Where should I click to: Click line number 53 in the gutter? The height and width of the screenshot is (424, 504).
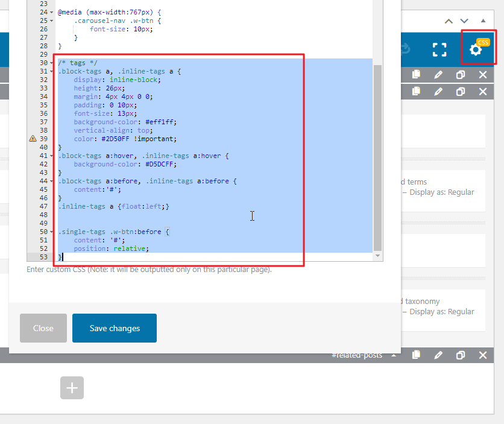pos(44,257)
